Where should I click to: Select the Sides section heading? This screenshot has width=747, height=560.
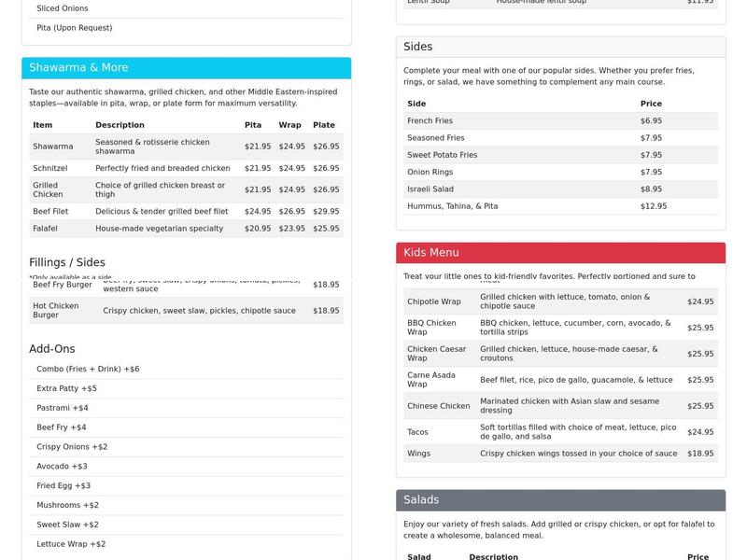(x=417, y=47)
